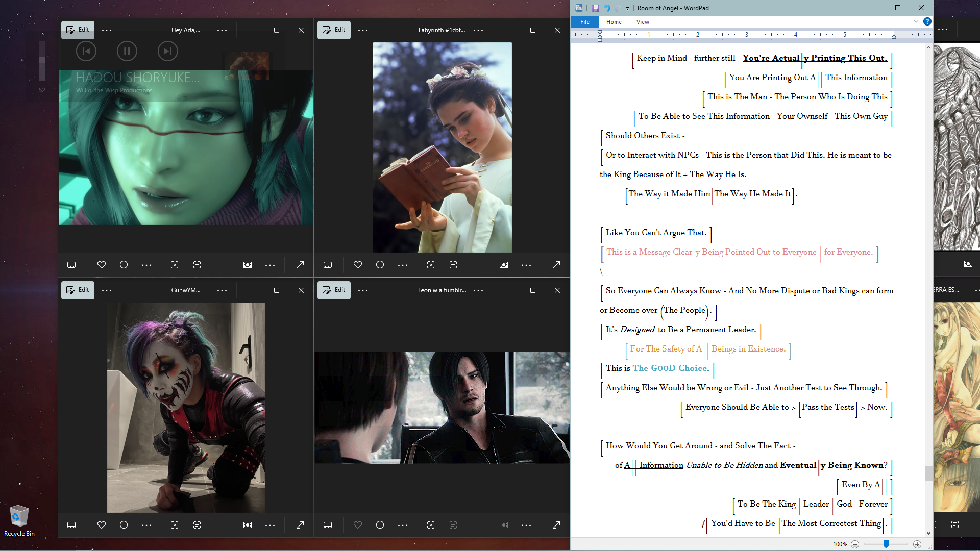The image size is (980, 551).
Task: Favorite the Labyrinth photo with heart icon
Action: 357,265
